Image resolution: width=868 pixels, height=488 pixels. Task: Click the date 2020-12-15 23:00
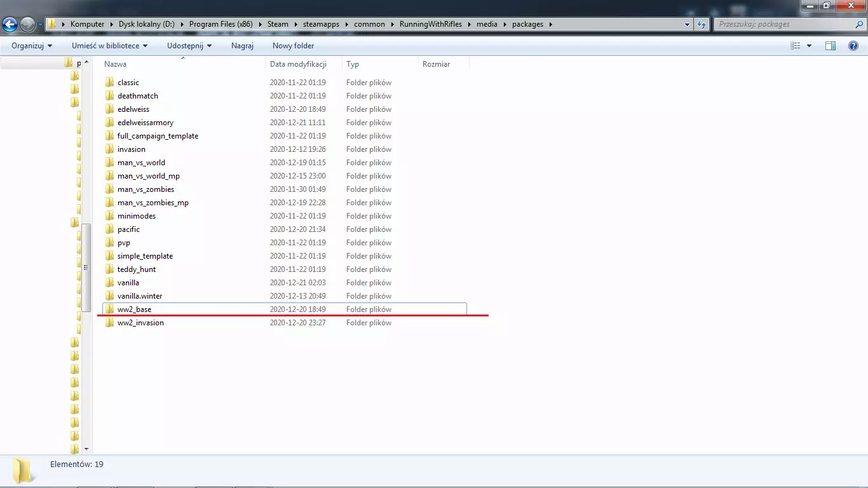[x=297, y=175]
